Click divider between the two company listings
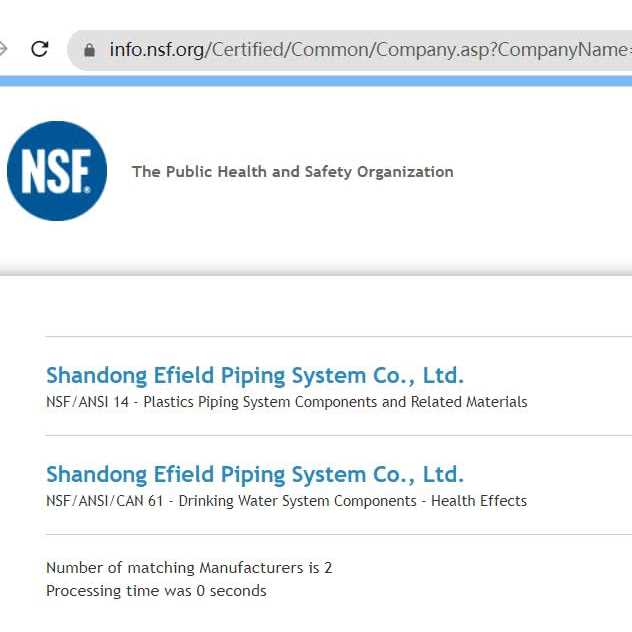The image size is (632, 632). (x=338, y=435)
